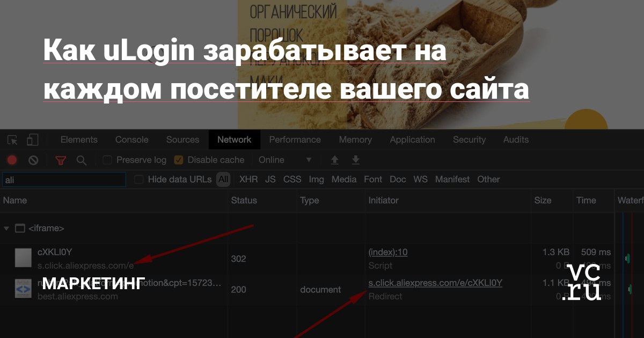Click the 'document' type cell

[320, 290]
